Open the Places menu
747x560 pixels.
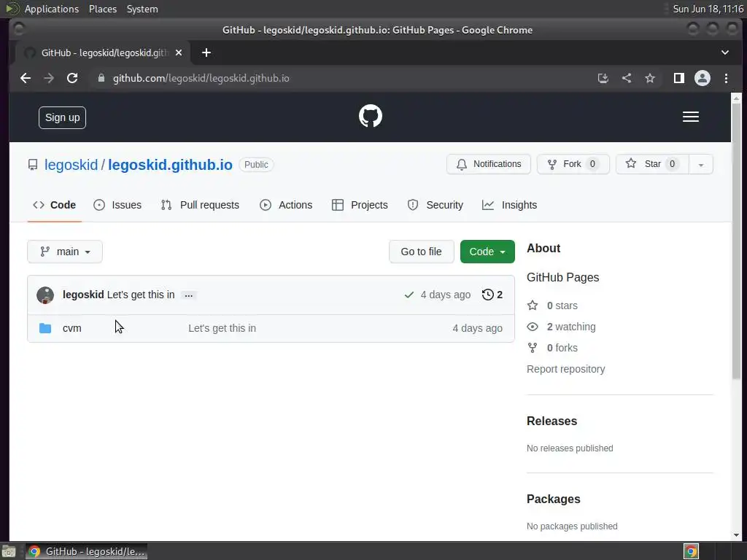[x=103, y=9]
